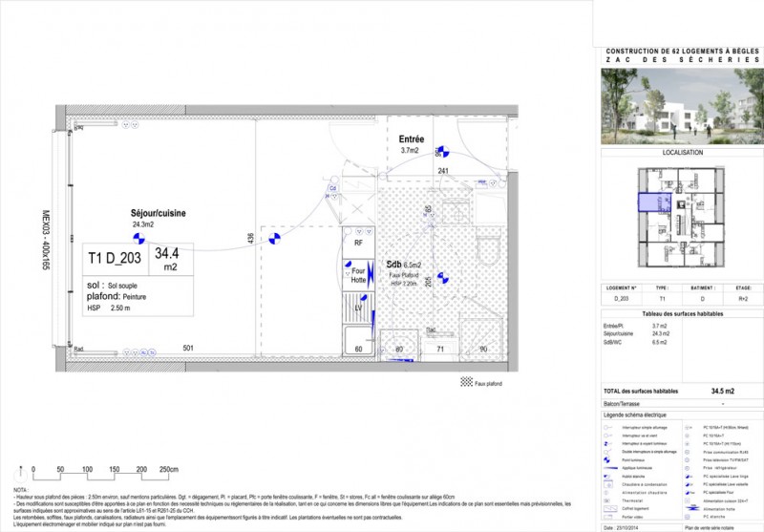This screenshot has width=764, height=532.
Task: Click the LV dishwasher box on the plan
Action: 359,308
